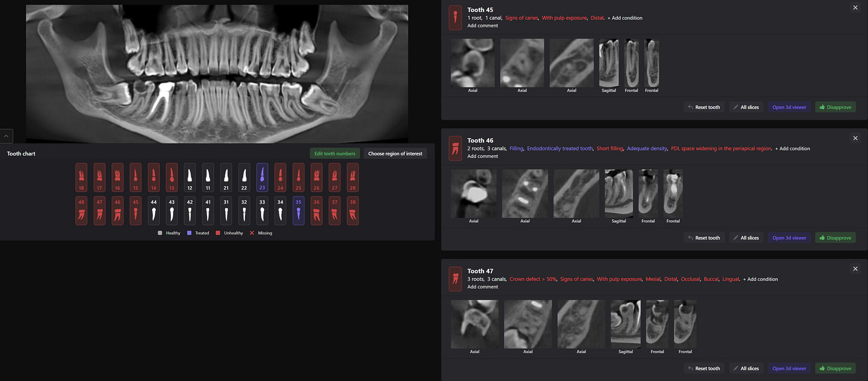Screen dimensions: 868x381
Task: Expand the collapsed left side panel
Action: (x=6, y=136)
